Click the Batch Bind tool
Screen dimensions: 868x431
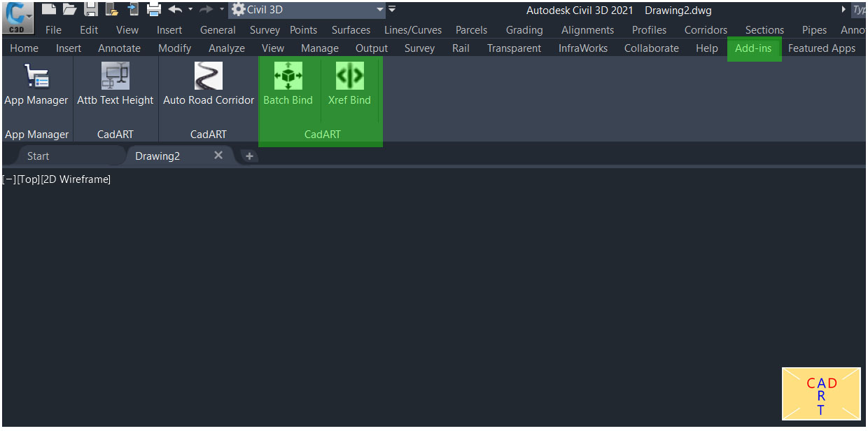(288, 84)
